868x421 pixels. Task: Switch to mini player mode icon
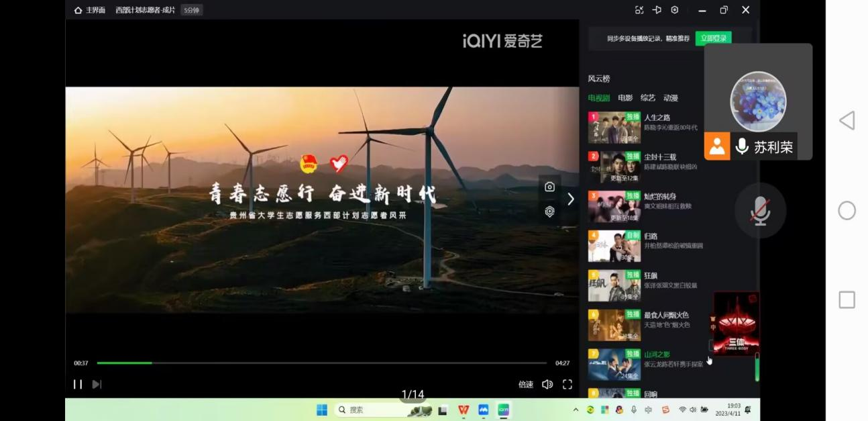pyautogui.click(x=639, y=10)
